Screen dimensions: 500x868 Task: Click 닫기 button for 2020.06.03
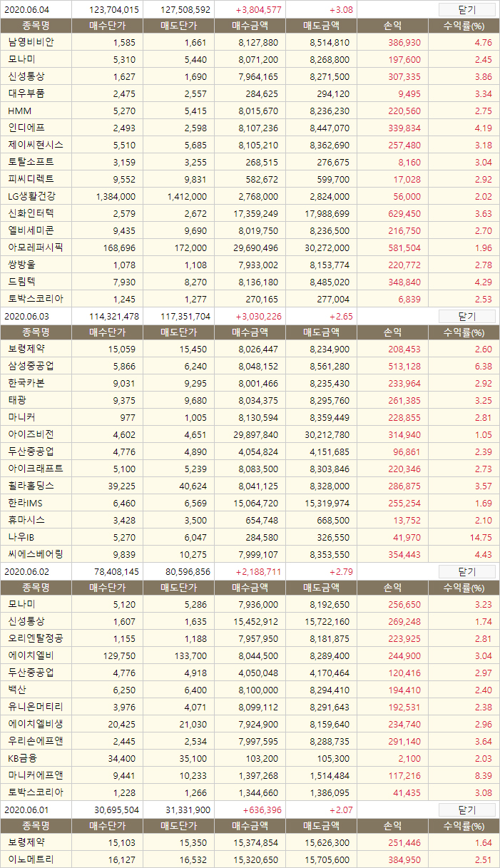pos(466,316)
